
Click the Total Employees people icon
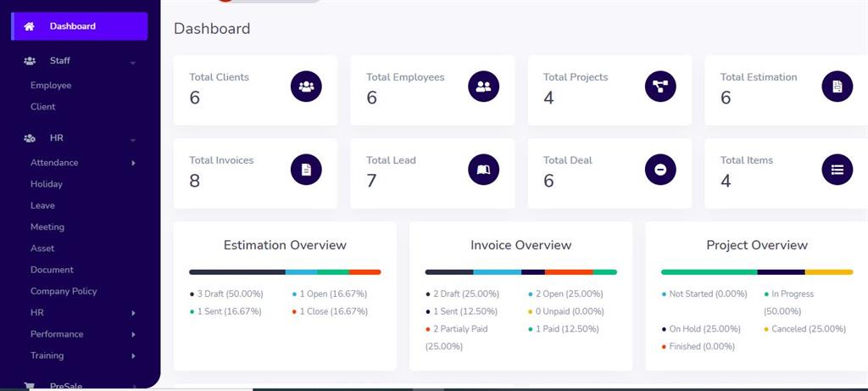483,86
